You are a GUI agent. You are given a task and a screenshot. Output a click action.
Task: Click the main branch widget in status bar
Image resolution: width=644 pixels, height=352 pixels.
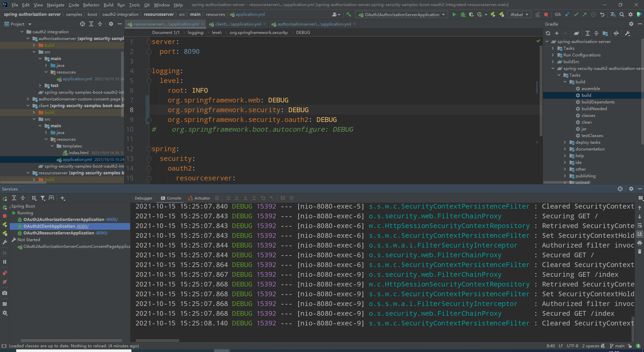pos(617,346)
